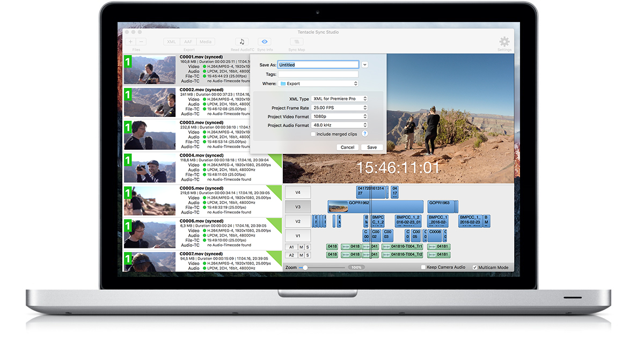Screen dimensions: 644x338
Task: Click the Read AudioTC music note icon
Action: point(241,42)
